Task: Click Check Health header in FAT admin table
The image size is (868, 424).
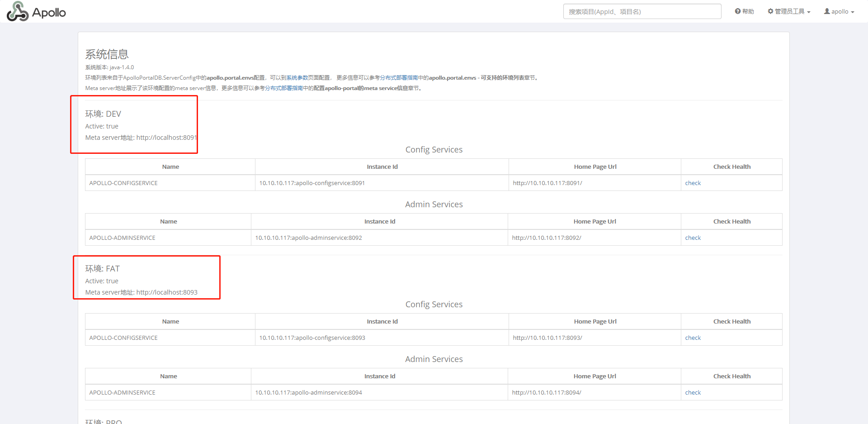Action: coord(731,376)
